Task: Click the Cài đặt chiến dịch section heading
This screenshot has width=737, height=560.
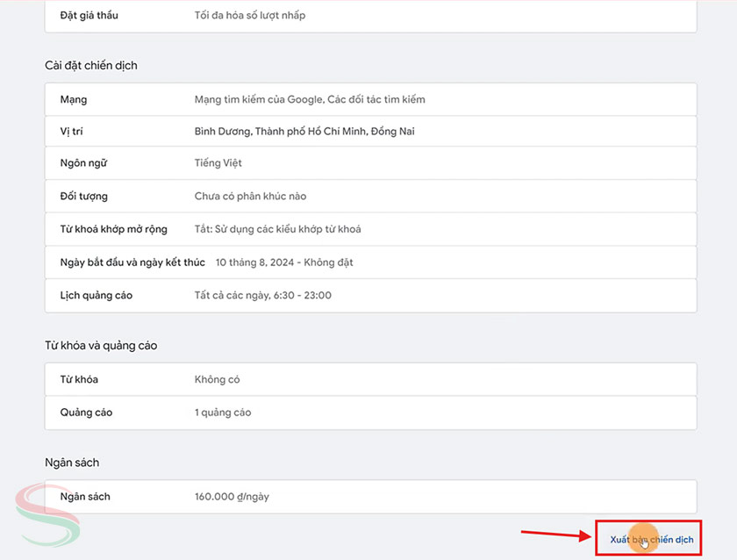Action: (91, 66)
